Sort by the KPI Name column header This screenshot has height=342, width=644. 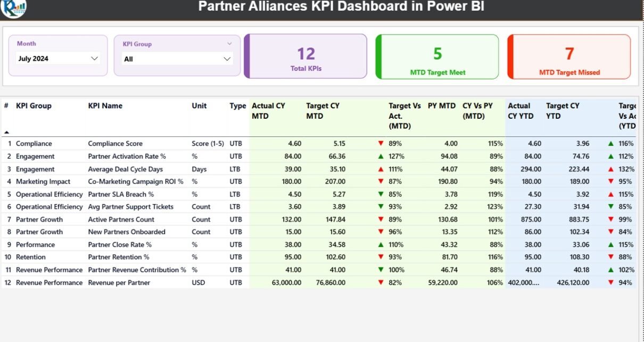click(105, 106)
